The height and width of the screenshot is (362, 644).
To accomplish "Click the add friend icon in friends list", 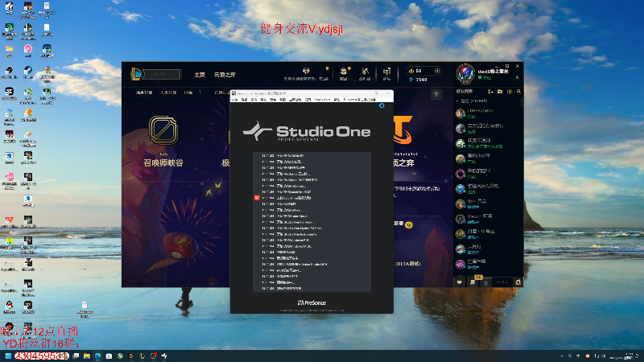I will tap(490, 92).
